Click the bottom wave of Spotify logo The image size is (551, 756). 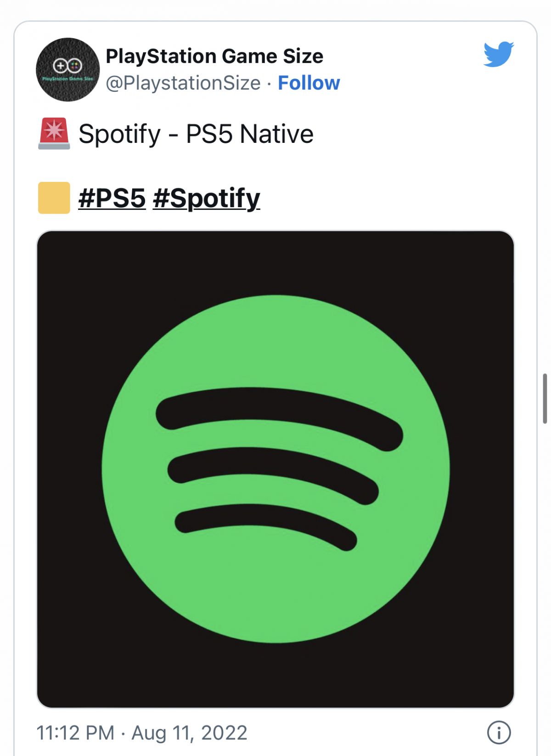pos(266,518)
